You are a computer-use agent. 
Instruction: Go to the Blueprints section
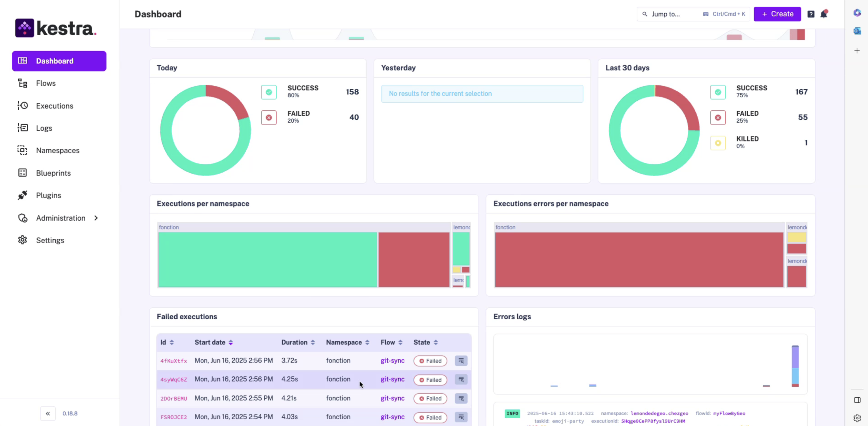(53, 173)
